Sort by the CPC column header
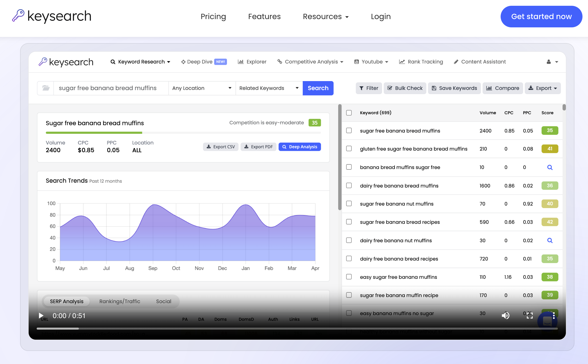588x364 pixels. pyautogui.click(x=509, y=113)
